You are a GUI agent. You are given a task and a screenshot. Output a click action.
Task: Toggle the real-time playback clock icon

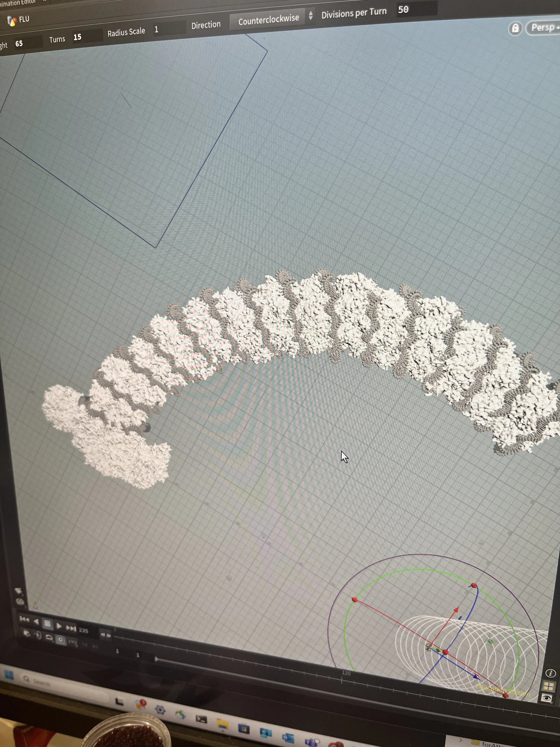(x=61, y=640)
